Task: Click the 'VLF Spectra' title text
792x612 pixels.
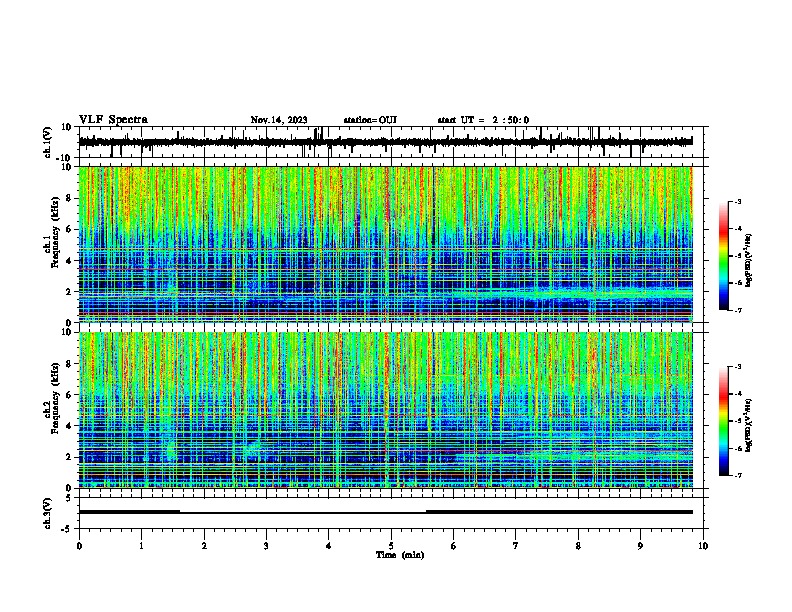Action: pyautogui.click(x=113, y=120)
